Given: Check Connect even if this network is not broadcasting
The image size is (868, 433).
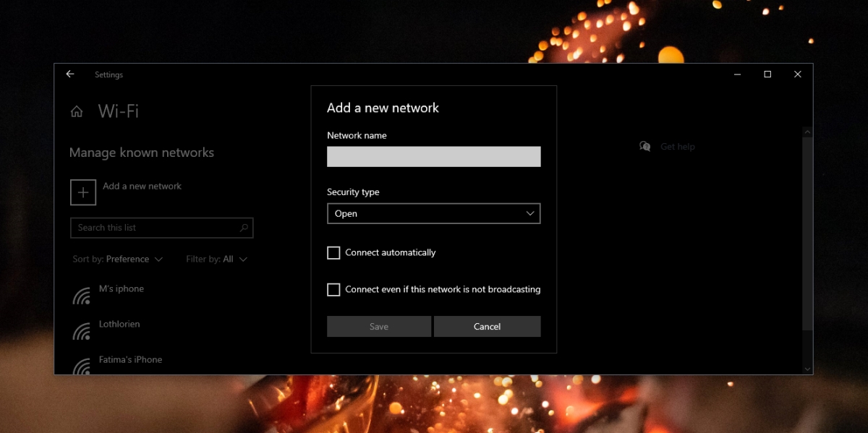Looking at the screenshot, I should [x=333, y=289].
